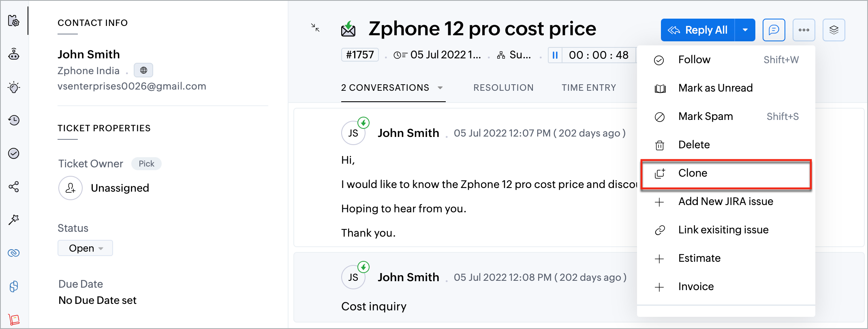Open the Status dropdown showing Open

[85, 248]
